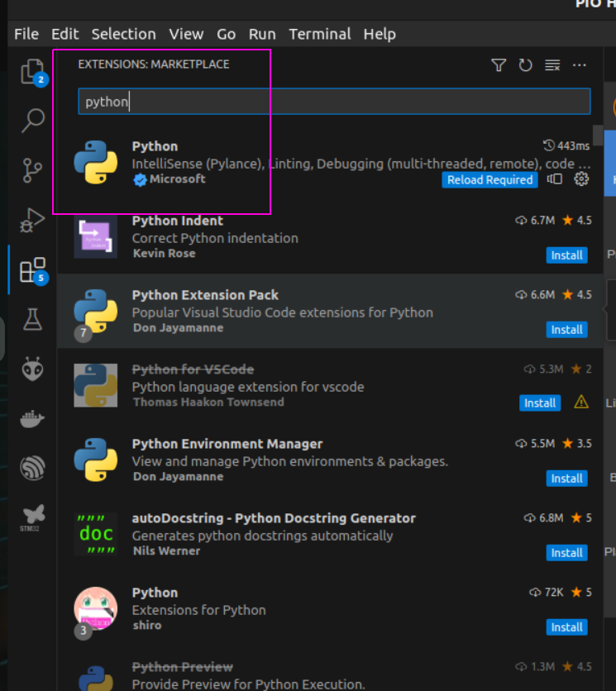This screenshot has height=691, width=616.
Task: Refresh the extensions marketplace list
Action: (x=525, y=65)
